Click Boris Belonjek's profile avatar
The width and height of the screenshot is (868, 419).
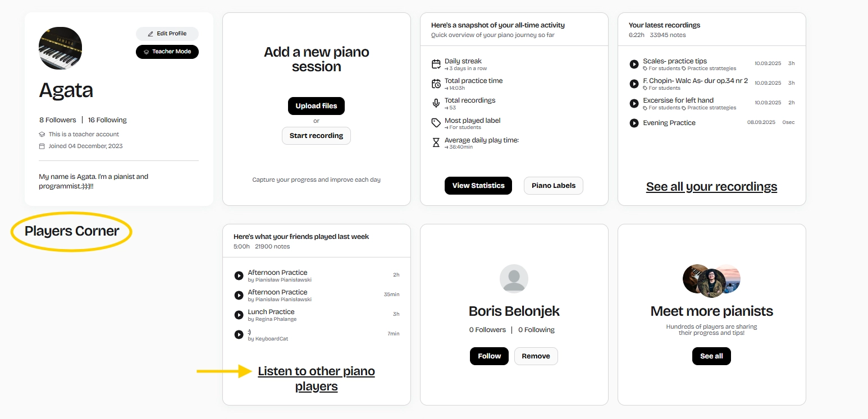(514, 278)
